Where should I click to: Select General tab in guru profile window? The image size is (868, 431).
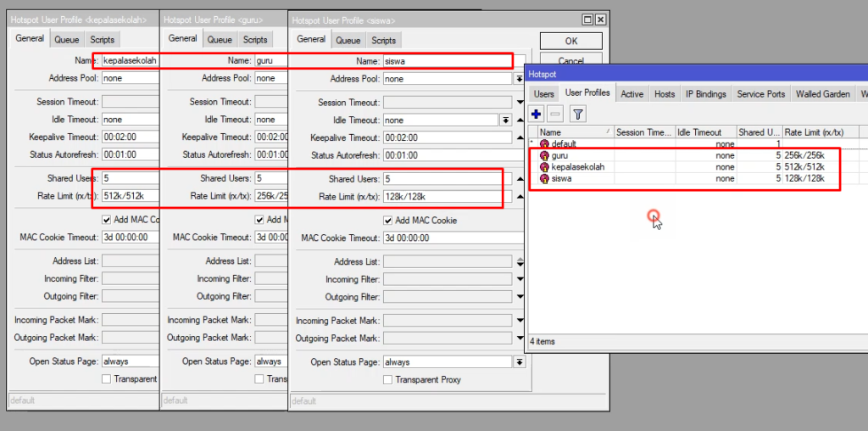pos(183,39)
